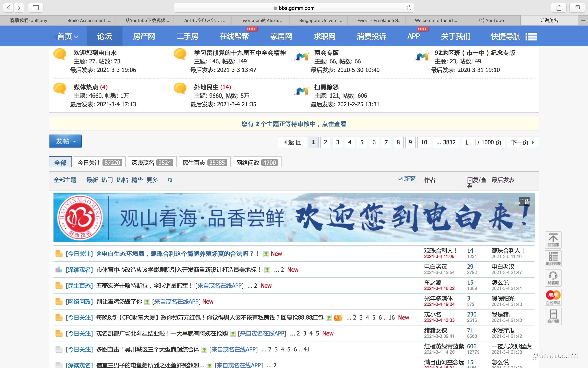This screenshot has width=588, height=368.
Task: Switch to the (1) YouTube browser tab
Action: tap(491, 21)
